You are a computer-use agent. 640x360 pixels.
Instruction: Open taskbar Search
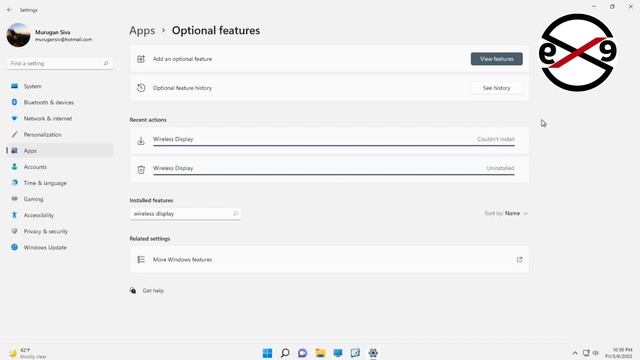285,353
